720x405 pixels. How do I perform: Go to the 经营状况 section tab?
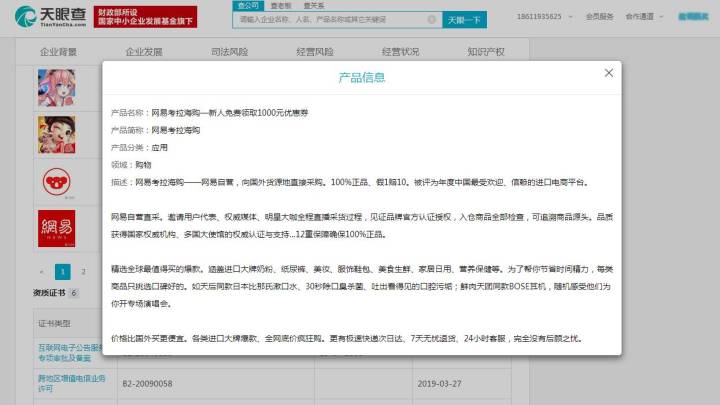(x=400, y=52)
